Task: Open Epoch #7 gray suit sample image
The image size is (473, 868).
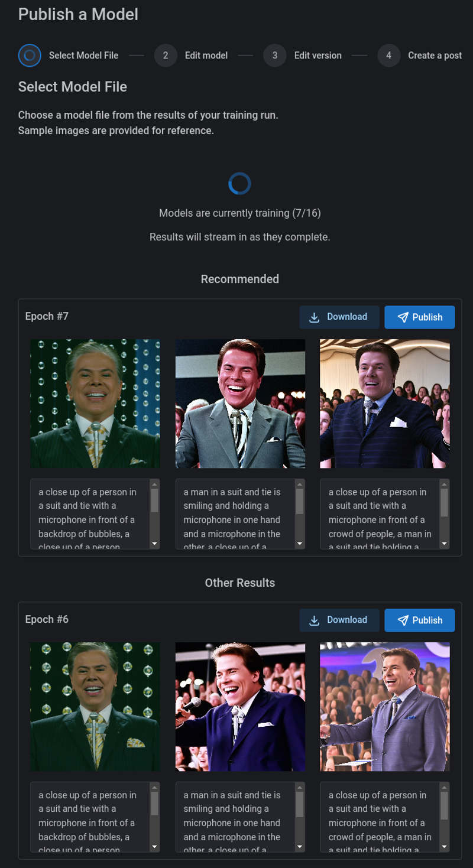Action: (240, 404)
